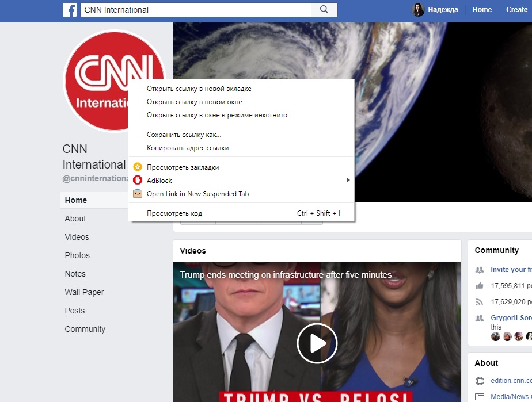
Task: Choose Открыть ссылку в новом окне
Action: pos(241,102)
